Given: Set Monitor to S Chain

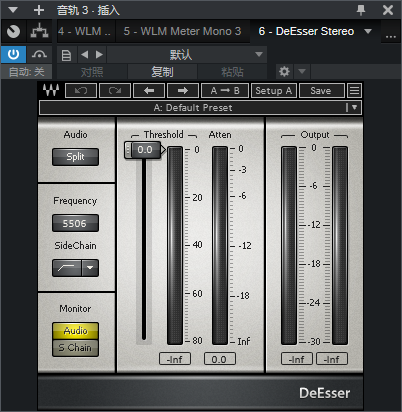Looking at the screenshot, I should click(x=75, y=348).
